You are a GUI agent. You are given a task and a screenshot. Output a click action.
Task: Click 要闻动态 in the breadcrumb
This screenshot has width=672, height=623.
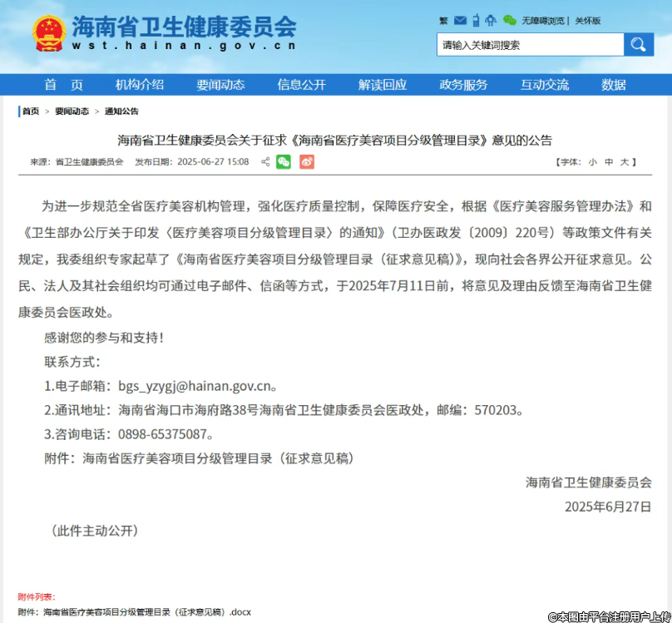click(x=72, y=111)
